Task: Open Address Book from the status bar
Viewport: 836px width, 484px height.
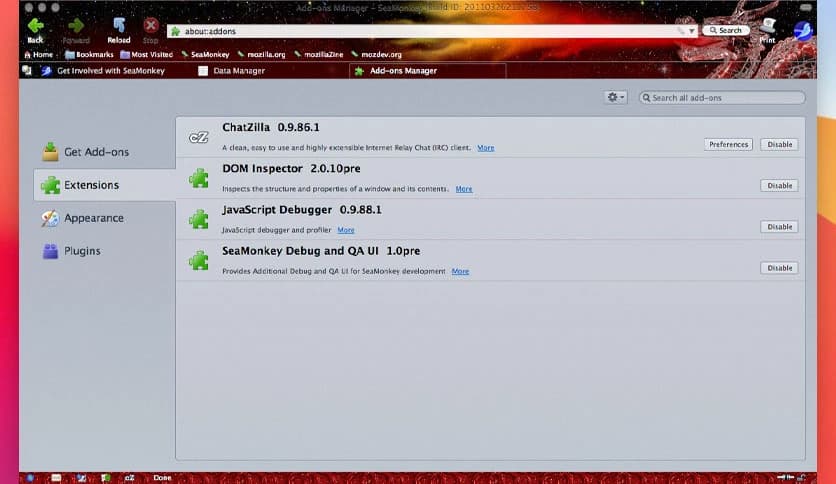Action: [105, 478]
